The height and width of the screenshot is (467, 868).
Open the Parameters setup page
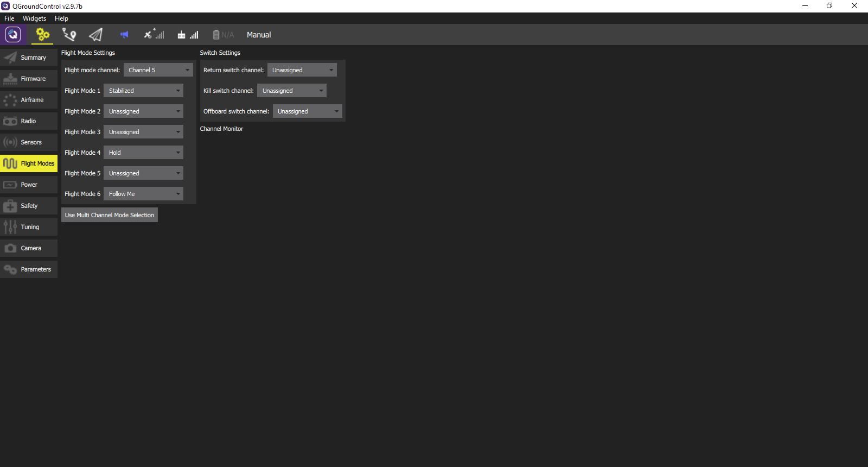tap(29, 269)
